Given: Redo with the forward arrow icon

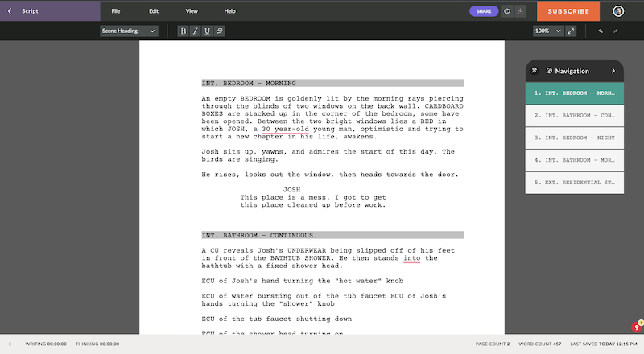Looking at the screenshot, I should tap(616, 31).
